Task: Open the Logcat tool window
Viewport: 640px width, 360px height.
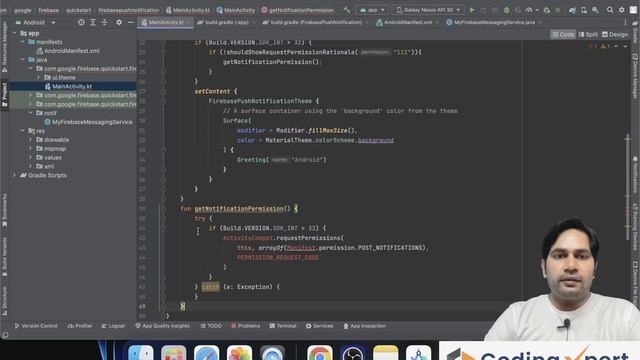Action: [113, 326]
